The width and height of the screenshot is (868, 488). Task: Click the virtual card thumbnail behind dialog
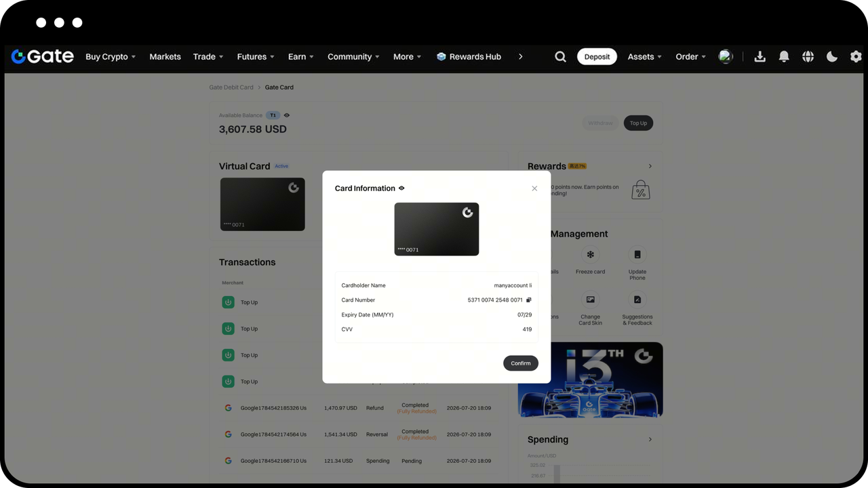click(262, 204)
